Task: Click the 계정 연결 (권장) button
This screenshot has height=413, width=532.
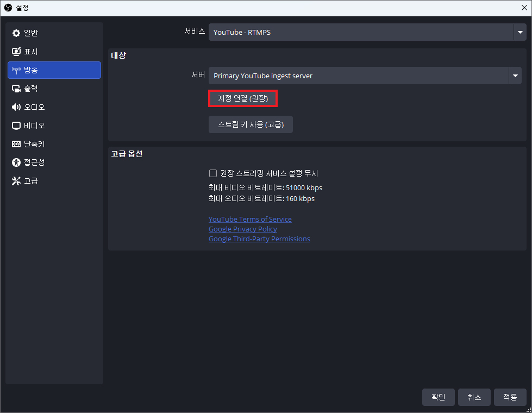Action: click(x=243, y=98)
